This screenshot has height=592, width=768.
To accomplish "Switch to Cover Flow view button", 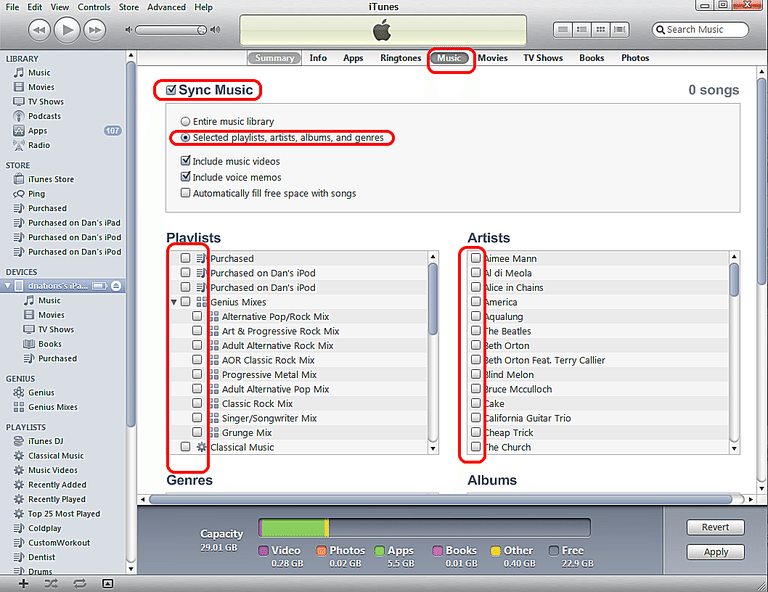I will click(x=619, y=30).
